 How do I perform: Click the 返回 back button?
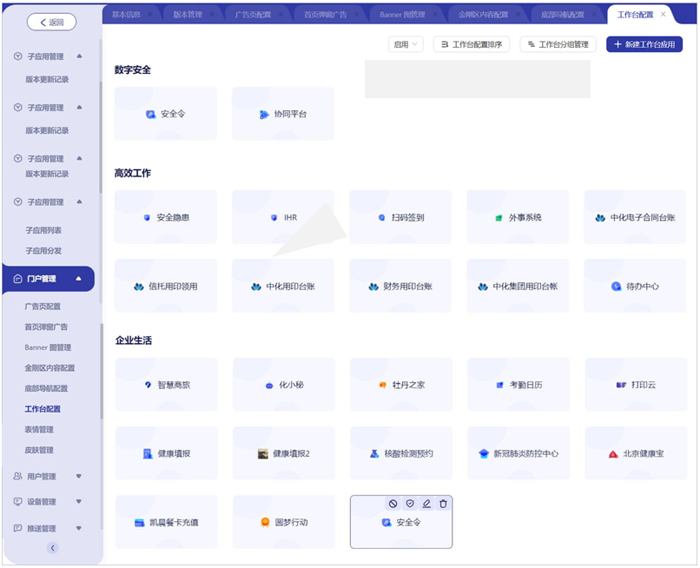pos(50,22)
